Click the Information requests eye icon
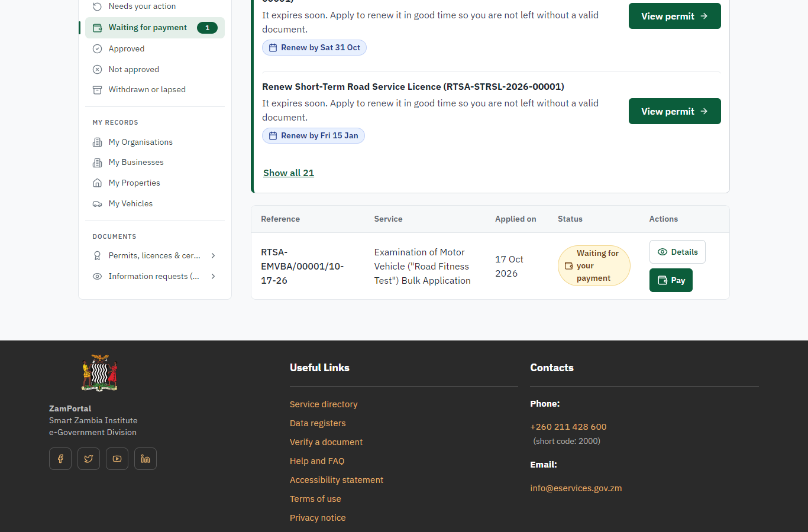This screenshot has width=808, height=532. 98,277
